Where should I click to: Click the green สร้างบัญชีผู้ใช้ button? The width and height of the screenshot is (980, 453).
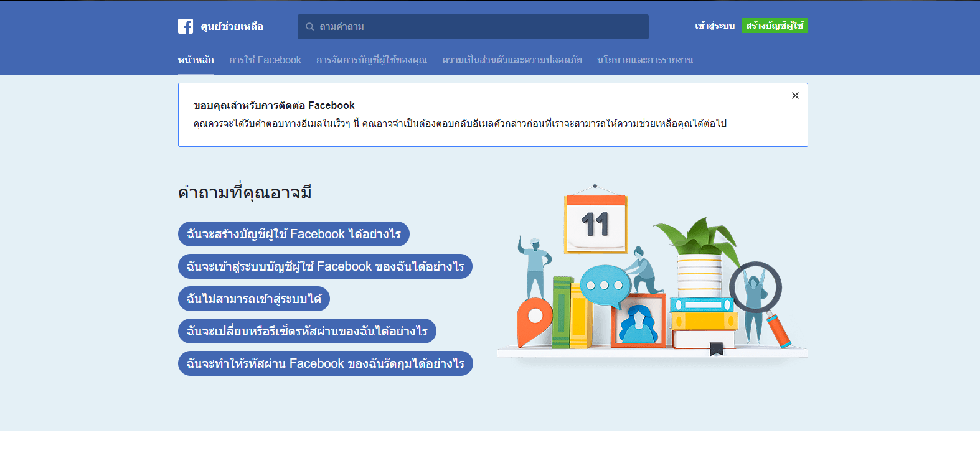click(x=775, y=26)
